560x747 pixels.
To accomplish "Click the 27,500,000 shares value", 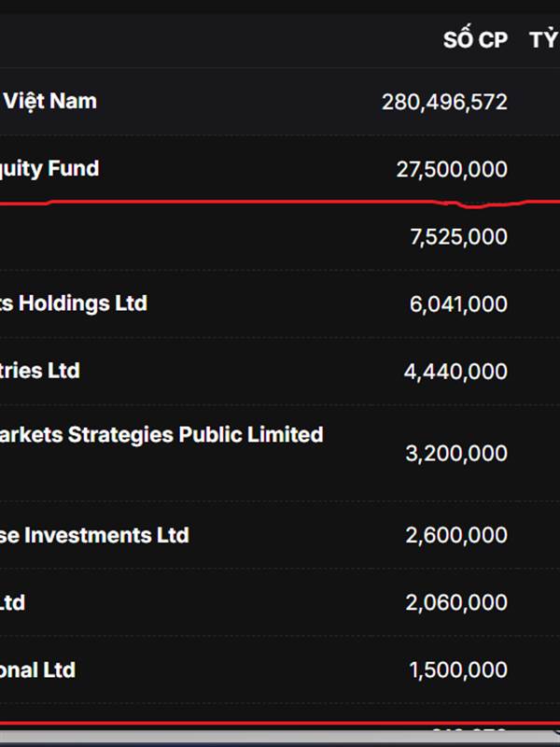I will tap(452, 169).
